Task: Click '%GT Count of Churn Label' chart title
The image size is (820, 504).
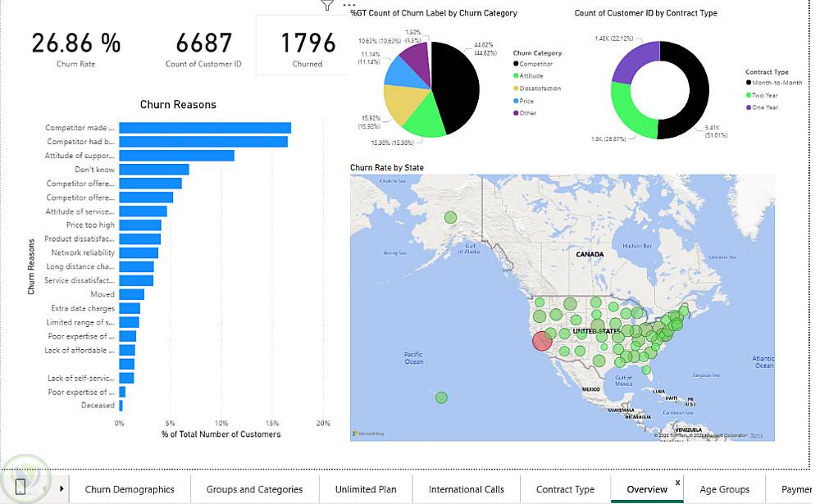Action: tap(434, 13)
